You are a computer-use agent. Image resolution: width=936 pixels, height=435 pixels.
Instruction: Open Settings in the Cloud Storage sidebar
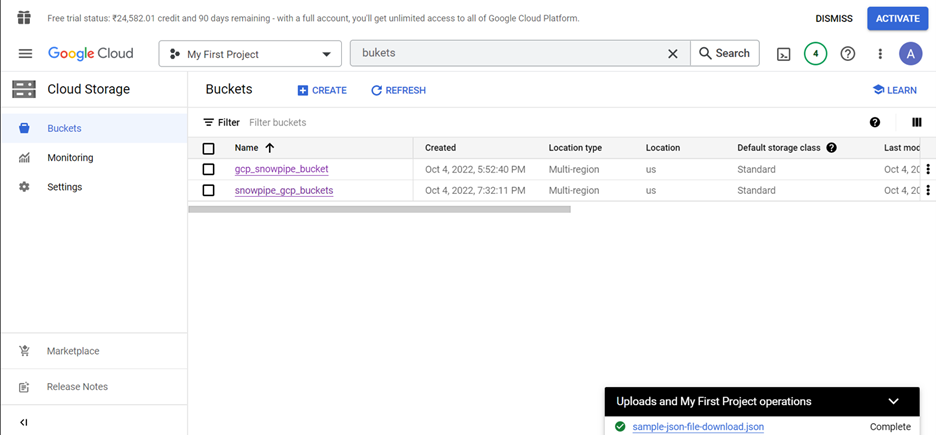(64, 187)
